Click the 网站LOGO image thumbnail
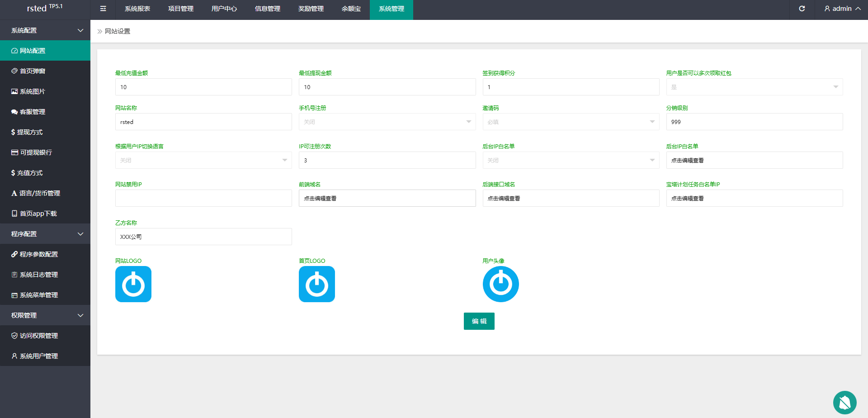The width and height of the screenshot is (868, 418). pos(133,284)
